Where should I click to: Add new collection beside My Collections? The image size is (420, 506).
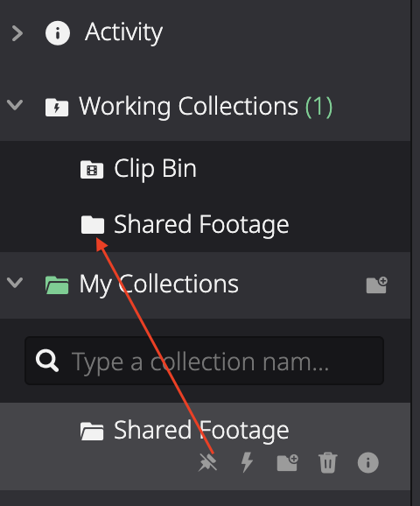[377, 285]
